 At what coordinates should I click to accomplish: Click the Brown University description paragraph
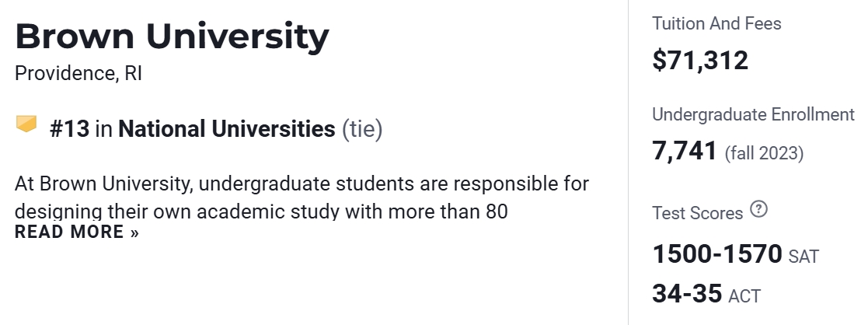pyautogui.click(x=302, y=197)
